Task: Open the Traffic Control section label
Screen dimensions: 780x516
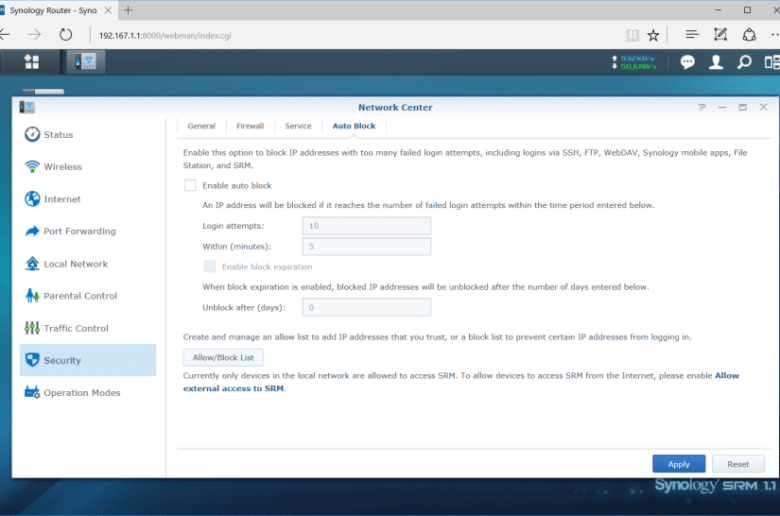Action: [x=76, y=328]
